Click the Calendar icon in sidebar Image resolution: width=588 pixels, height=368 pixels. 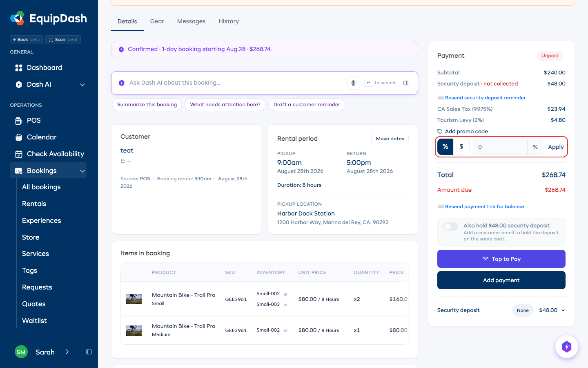point(19,137)
